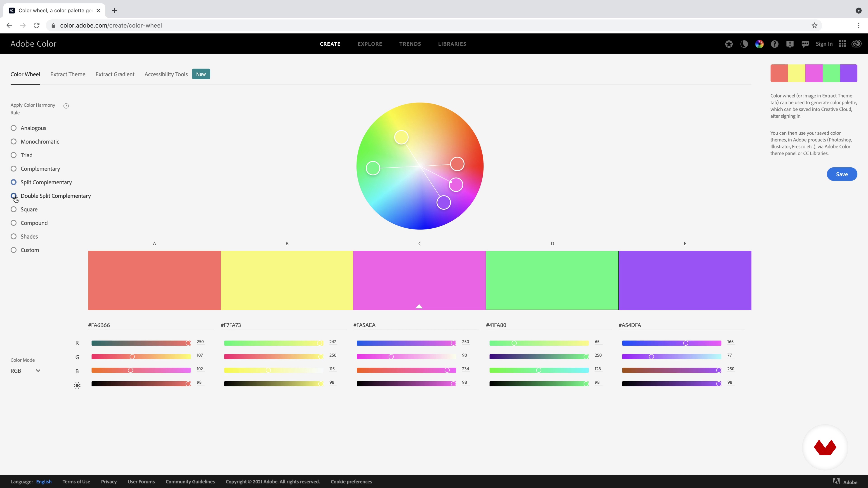Open the help question mark icon
The height and width of the screenshot is (488, 868).
[775, 44]
